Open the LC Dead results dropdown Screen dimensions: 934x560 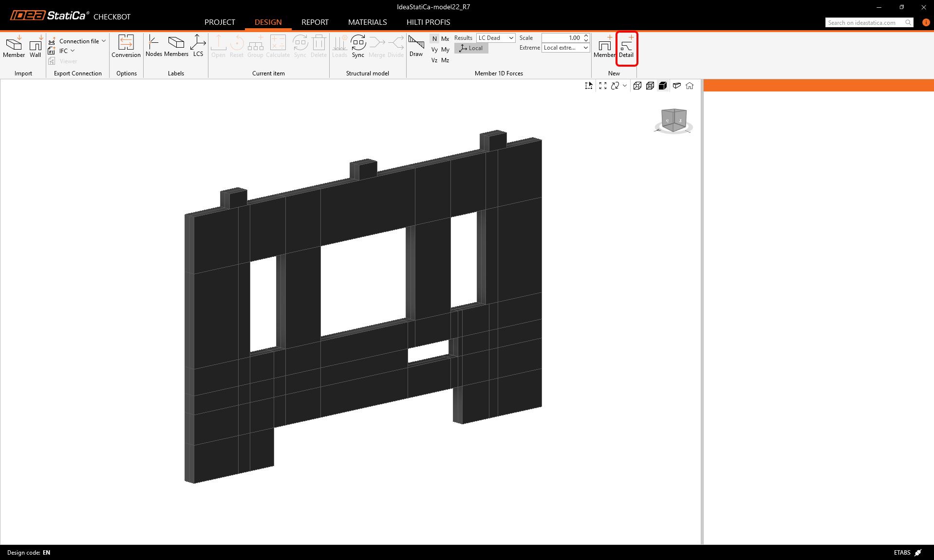(x=496, y=38)
